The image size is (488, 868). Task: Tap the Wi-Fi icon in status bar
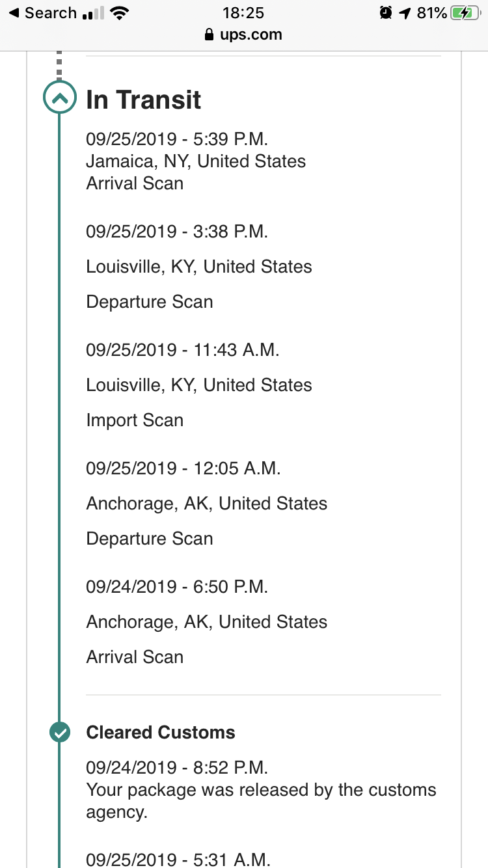118,13
